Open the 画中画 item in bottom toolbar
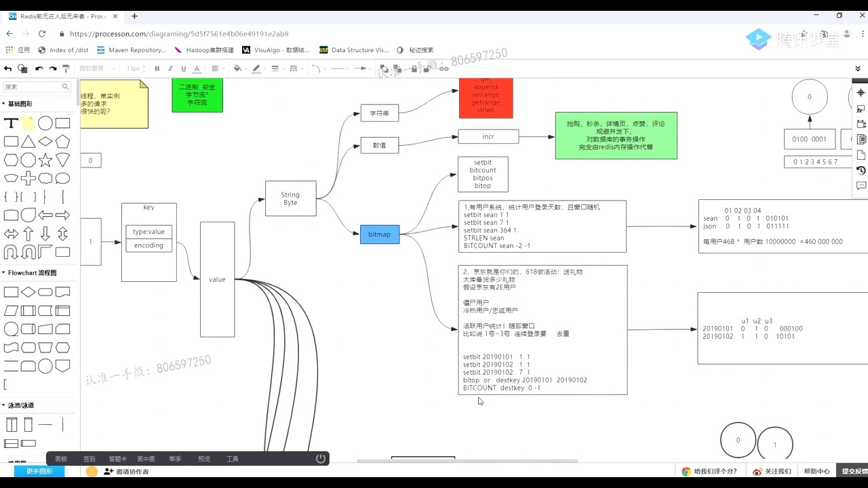The image size is (868, 488). pos(146,459)
